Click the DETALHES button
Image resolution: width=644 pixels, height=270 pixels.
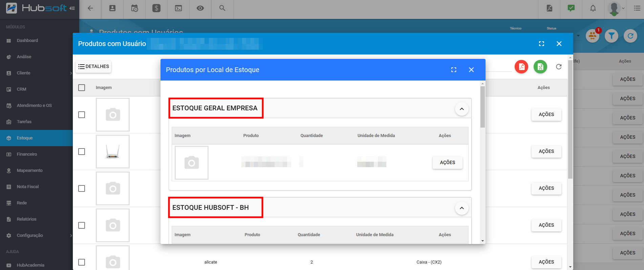coord(93,67)
